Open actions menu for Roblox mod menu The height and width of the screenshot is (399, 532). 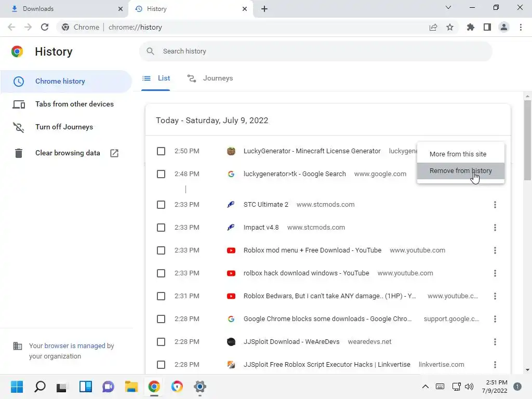(x=495, y=250)
